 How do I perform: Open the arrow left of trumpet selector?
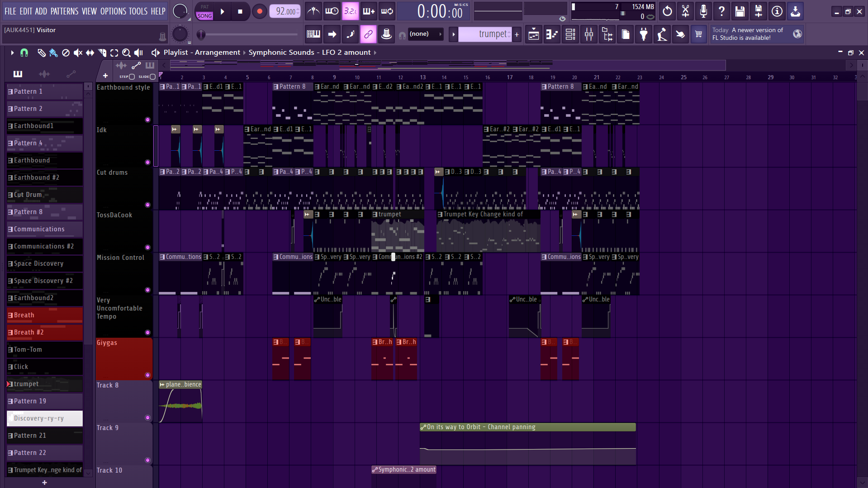453,34
